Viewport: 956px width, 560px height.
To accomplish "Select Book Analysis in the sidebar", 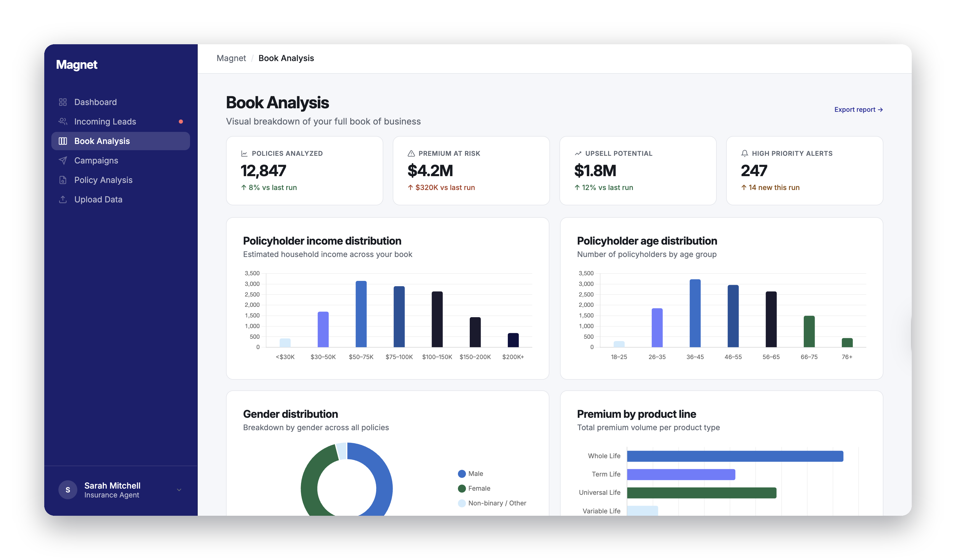I will 121,141.
